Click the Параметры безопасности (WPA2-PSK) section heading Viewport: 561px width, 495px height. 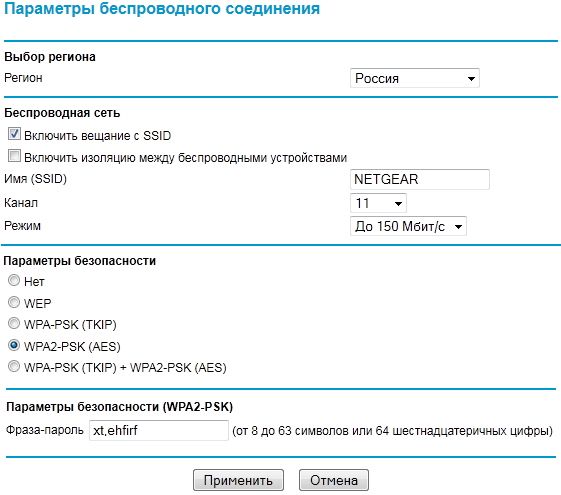(119, 407)
